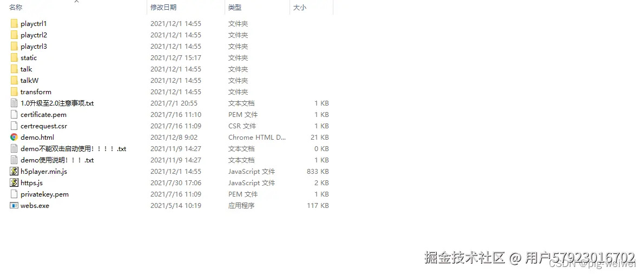The height and width of the screenshot is (274, 644).
Task: Sort by the 名称 column header
Action: point(16,8)
